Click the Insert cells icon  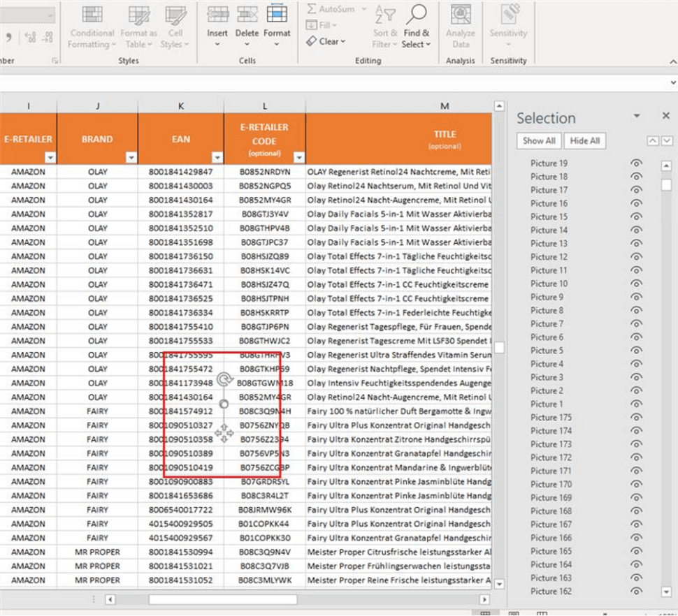(217, 15)
